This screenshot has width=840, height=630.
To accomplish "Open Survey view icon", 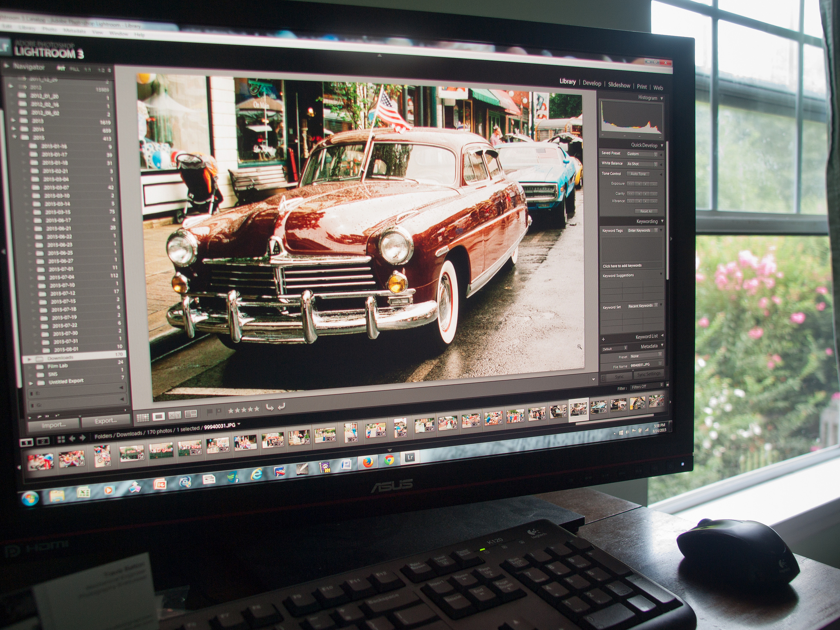I will pos(191,414).
